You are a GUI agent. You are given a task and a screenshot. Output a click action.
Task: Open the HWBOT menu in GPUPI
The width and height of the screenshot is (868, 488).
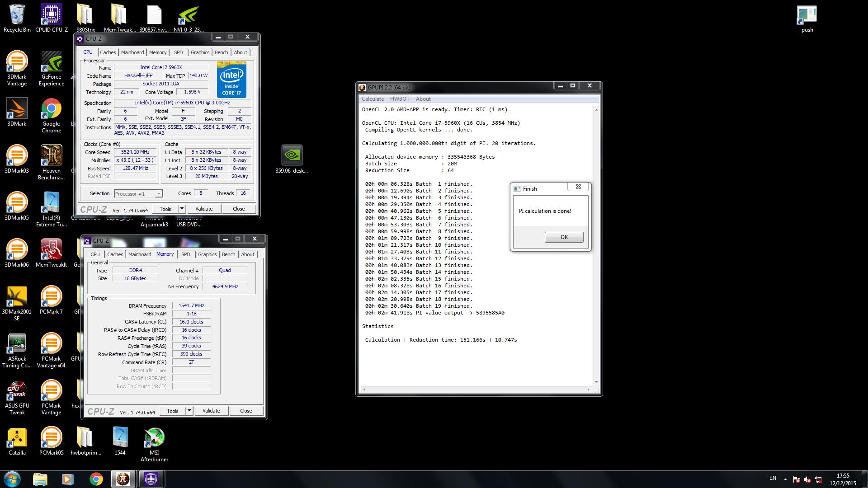point(400,99)
